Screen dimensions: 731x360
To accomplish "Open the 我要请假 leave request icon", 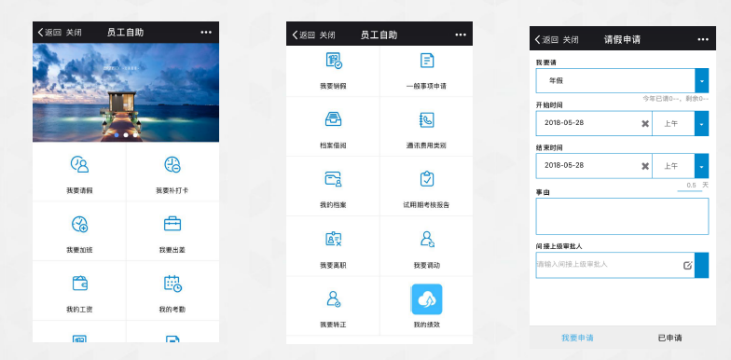I will tap(79, 165).
